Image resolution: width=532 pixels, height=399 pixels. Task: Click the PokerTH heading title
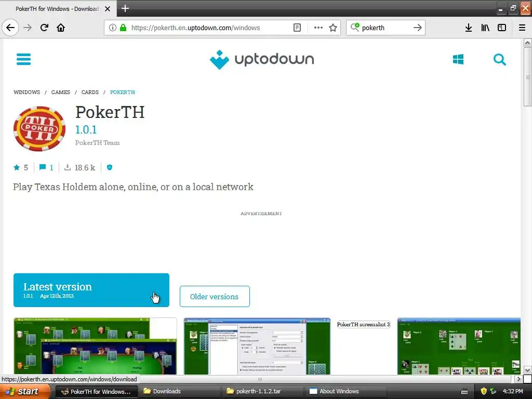click(110, 112)
